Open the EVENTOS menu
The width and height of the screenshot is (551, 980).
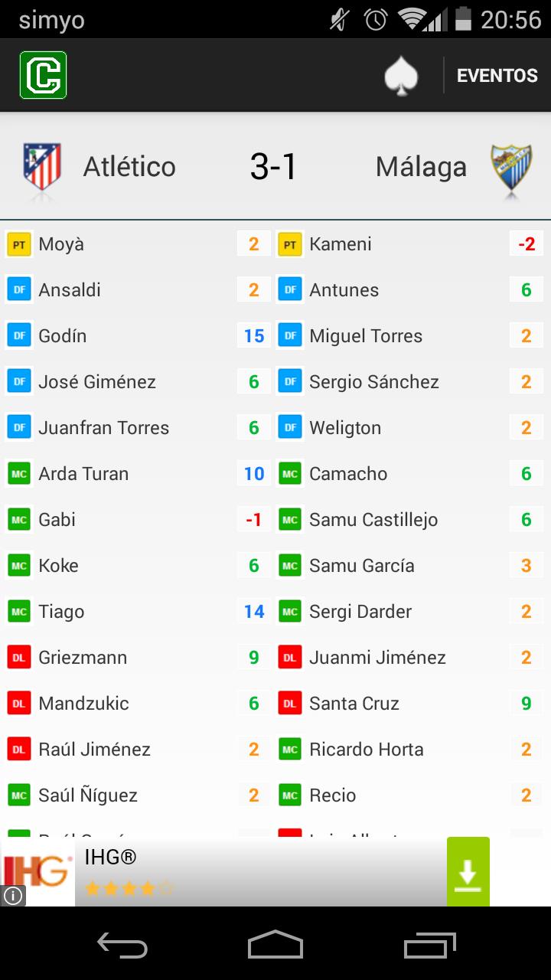497,76
